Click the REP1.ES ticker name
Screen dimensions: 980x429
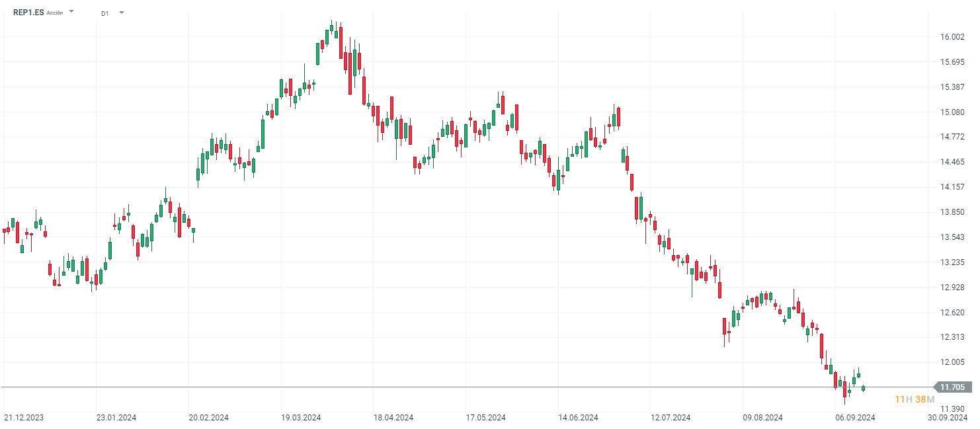coord(28,12)
